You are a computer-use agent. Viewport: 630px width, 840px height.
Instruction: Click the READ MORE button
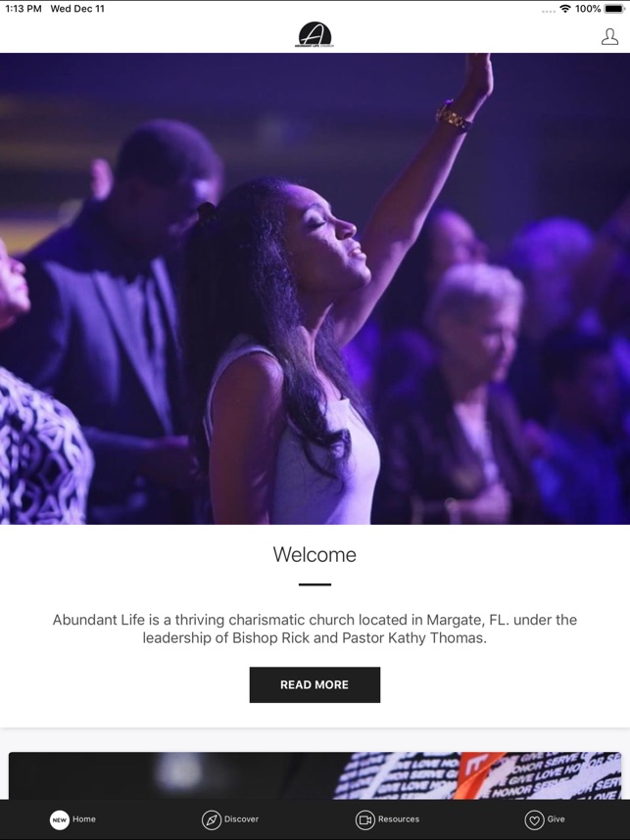(315, 684)
